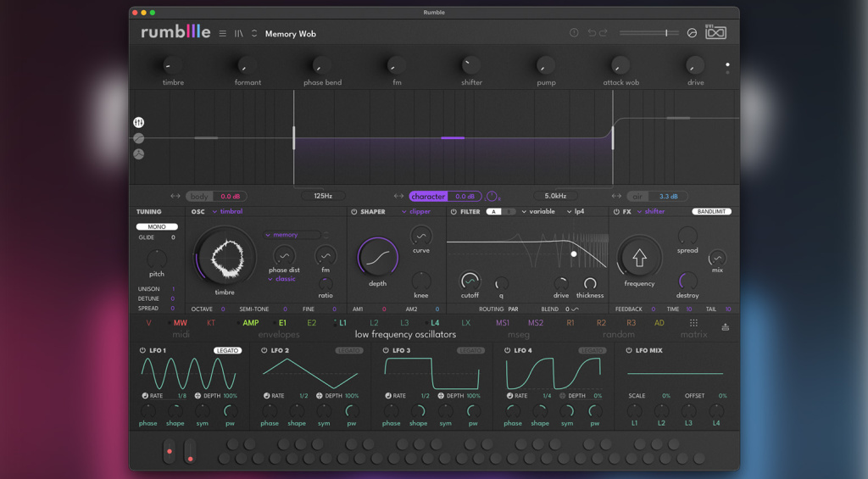
Task: Toggle LEGATO on LFO 4
Action: [x=592, y=350]
